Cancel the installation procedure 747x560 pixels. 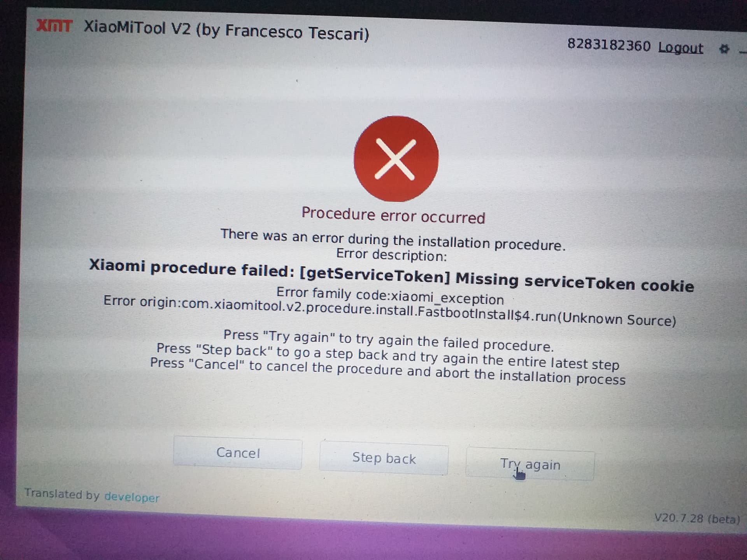point(238,453)
